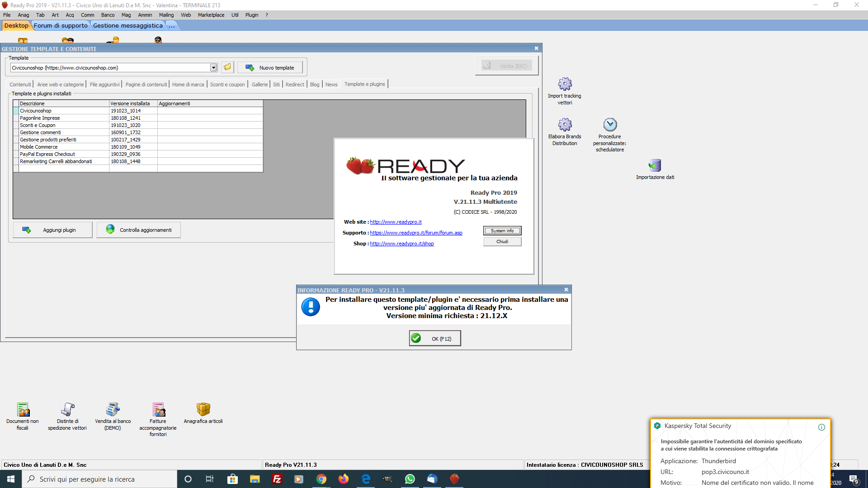Open Ready Pro support forum link
This screenshot has height=488, width=868.
pos(416,233)
